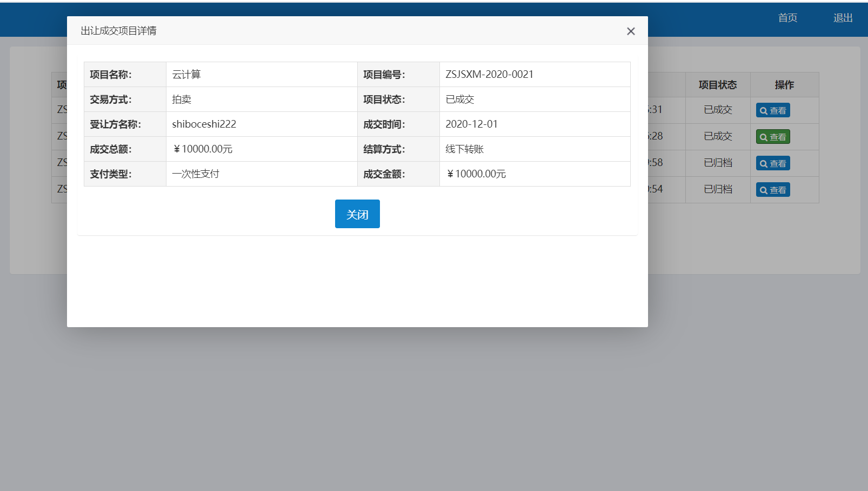
Task: Click the 项目名称: label
Action: pos(111,75)
